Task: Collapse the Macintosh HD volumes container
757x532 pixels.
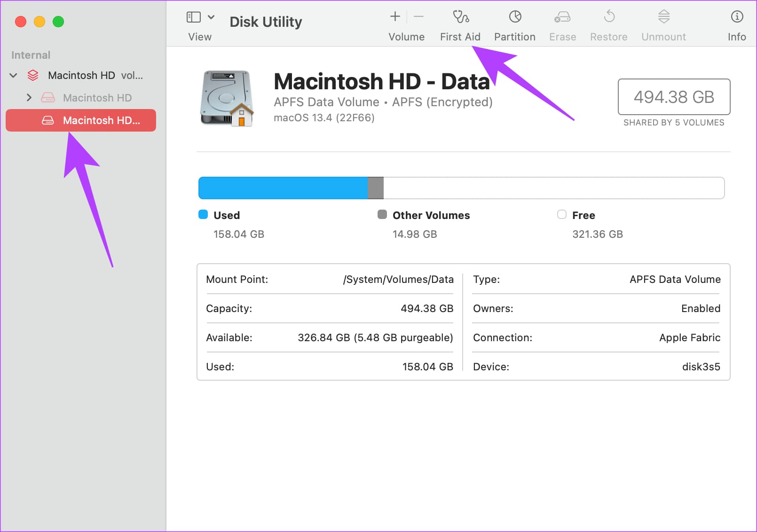Action: pos(14,76)
